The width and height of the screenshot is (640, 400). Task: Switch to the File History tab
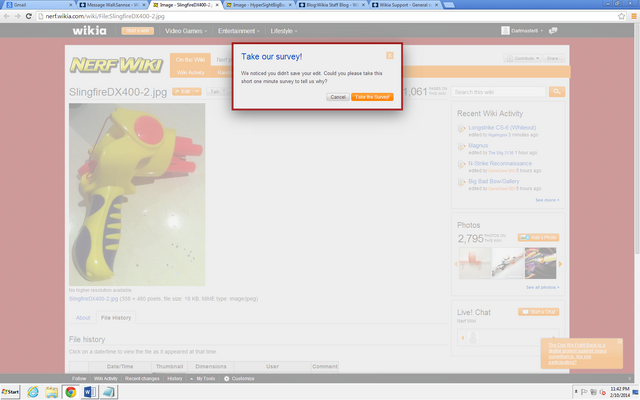click(116, 318)
